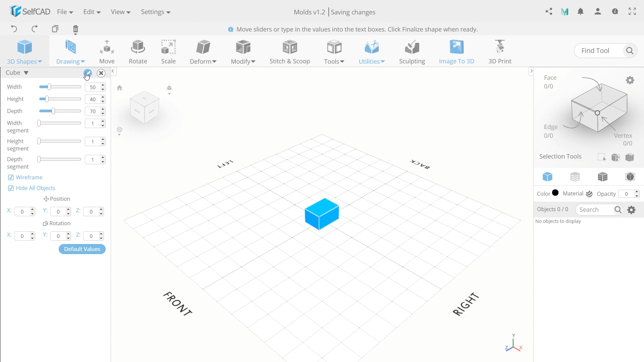The image size is (644, 362).
Task: Select the Move tool
Action: coord(107,52)
